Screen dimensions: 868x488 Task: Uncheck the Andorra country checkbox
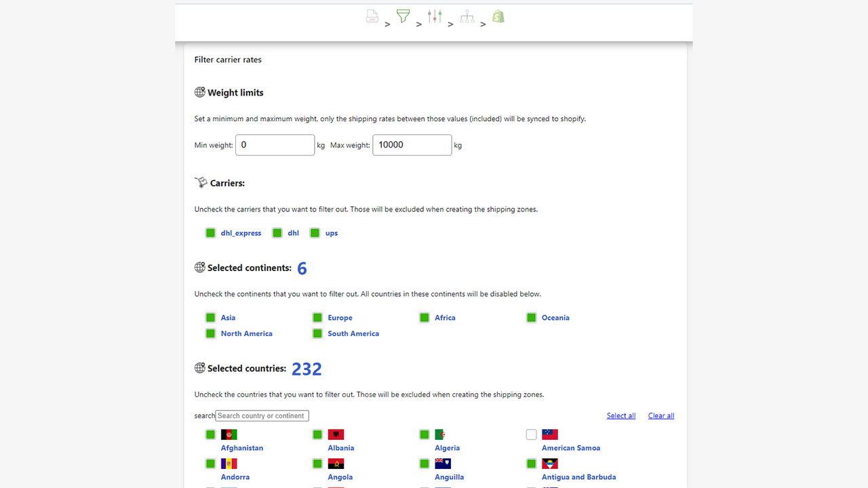click(x=211, y=464)
